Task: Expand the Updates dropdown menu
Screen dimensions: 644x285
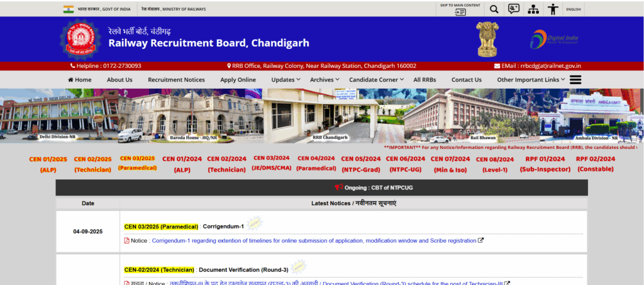Action: click(x=286, y=80)
